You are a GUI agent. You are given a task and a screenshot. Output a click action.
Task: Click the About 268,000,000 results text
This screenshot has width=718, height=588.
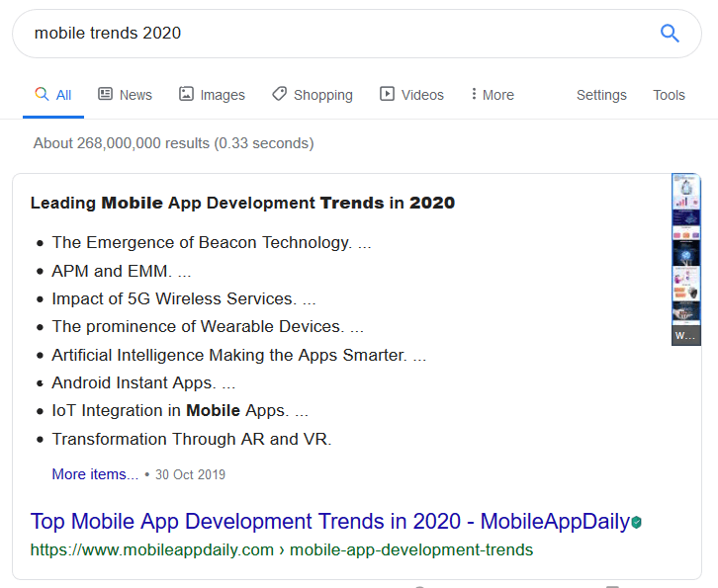coord(173,143)
